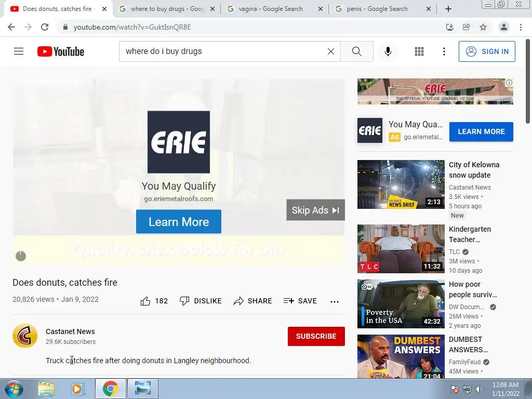The width and height of the screenshot is (532, 399).
Task: Open Poverty in the USA thumbnail
Action: pyautogui.click(x=401, y=304)
